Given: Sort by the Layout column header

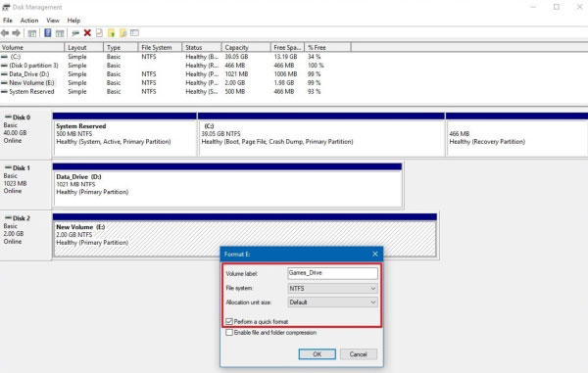Looking at the screenshot, I should click(x=84, y=48).
